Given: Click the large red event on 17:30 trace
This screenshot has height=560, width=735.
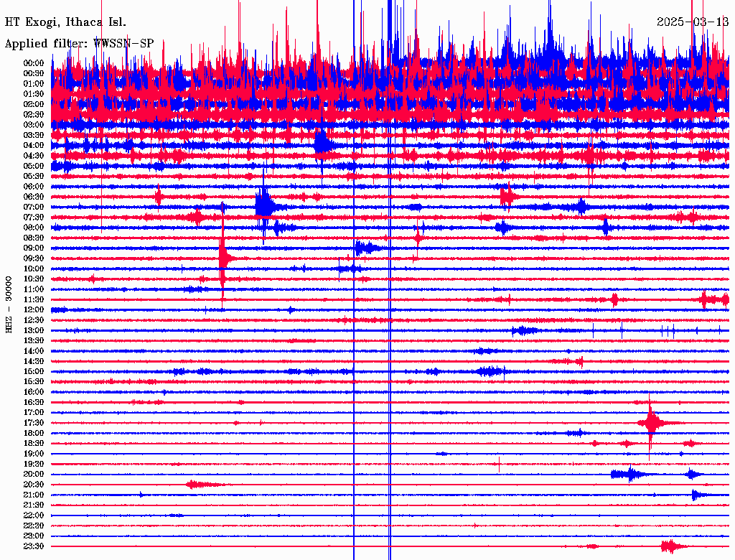Looking at the screenshot, I should 650,423.
